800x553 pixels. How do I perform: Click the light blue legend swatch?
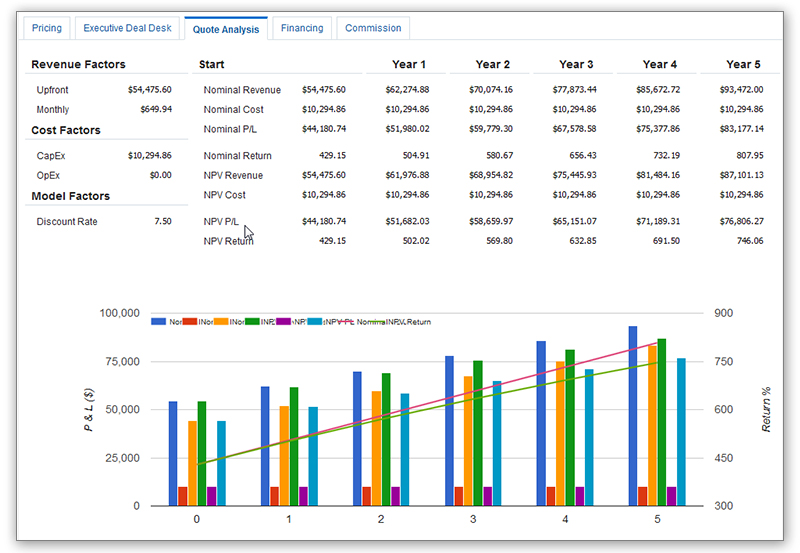click(315, 322)
